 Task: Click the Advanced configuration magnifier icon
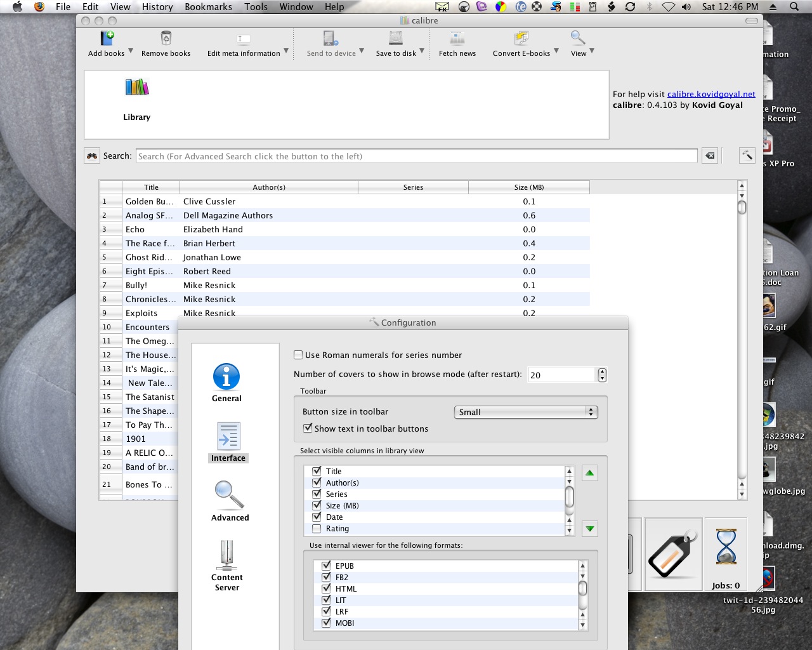(x=229, y=496)
